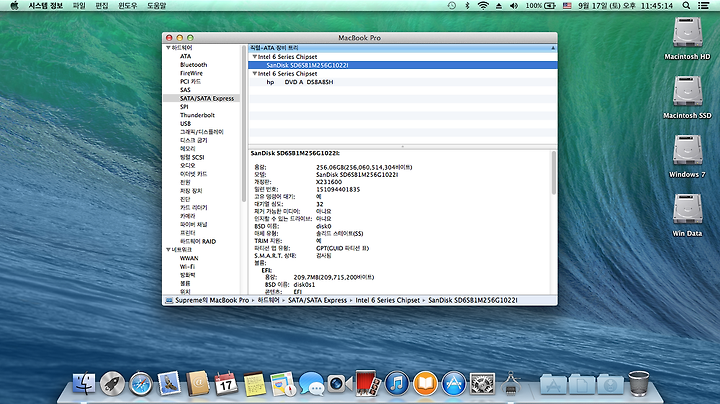Select Wi-Fi under 네트워크 in sidebar
720x404 pixels.
187,267
